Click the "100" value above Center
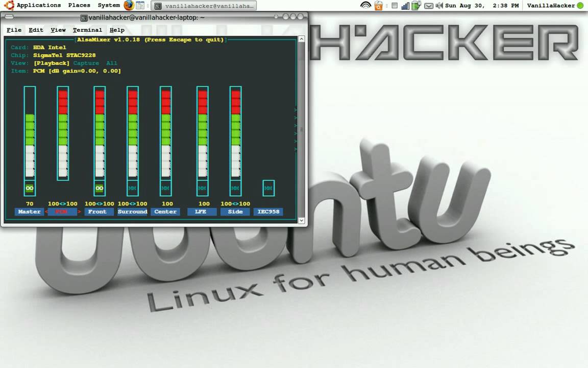This screenshot has width=588, height=368. click(x=167, y=204)
